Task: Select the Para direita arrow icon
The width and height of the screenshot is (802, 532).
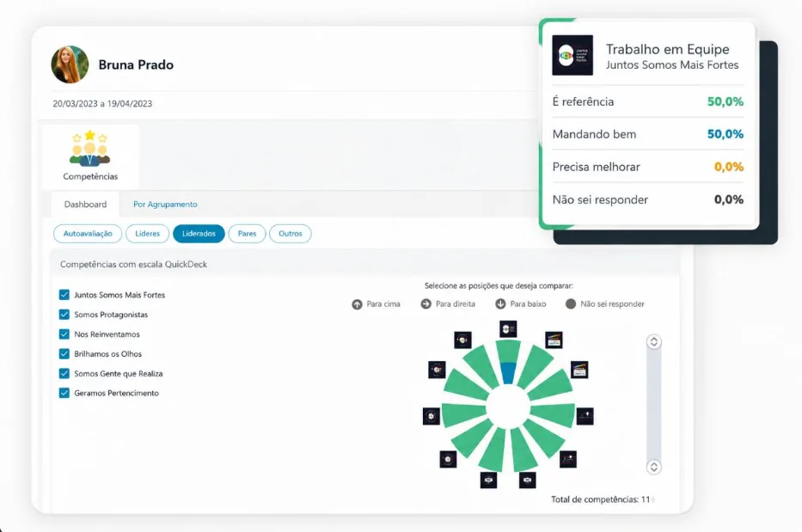Action: point(426,304)
